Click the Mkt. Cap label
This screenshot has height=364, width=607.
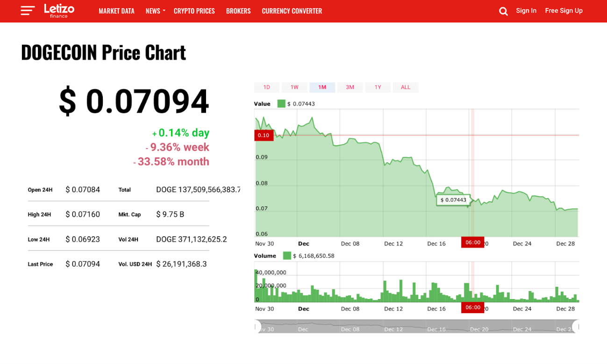[x=129, y=215]
